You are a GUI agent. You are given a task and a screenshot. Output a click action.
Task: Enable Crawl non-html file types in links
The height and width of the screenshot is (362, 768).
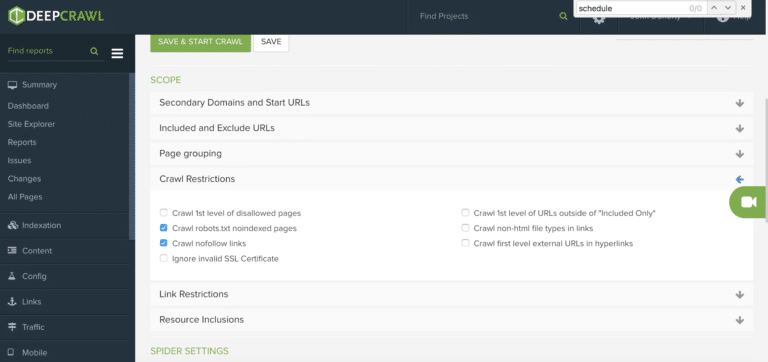coord(465,228)
